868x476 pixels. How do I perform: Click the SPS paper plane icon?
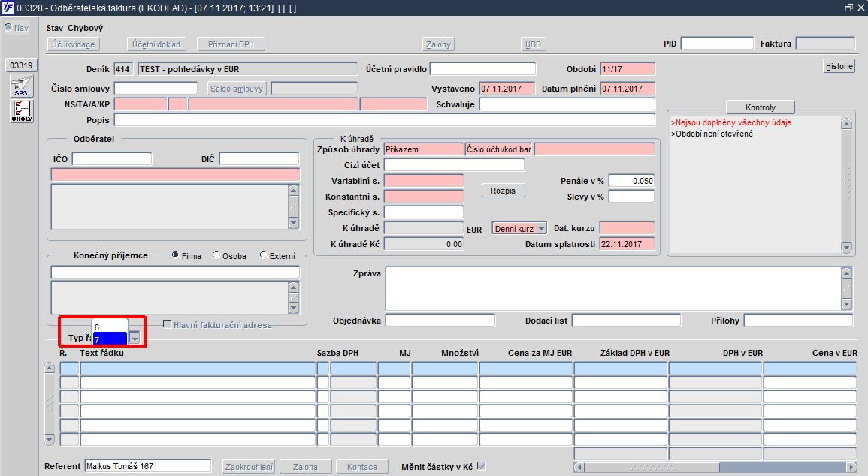[x=21, y=86]
